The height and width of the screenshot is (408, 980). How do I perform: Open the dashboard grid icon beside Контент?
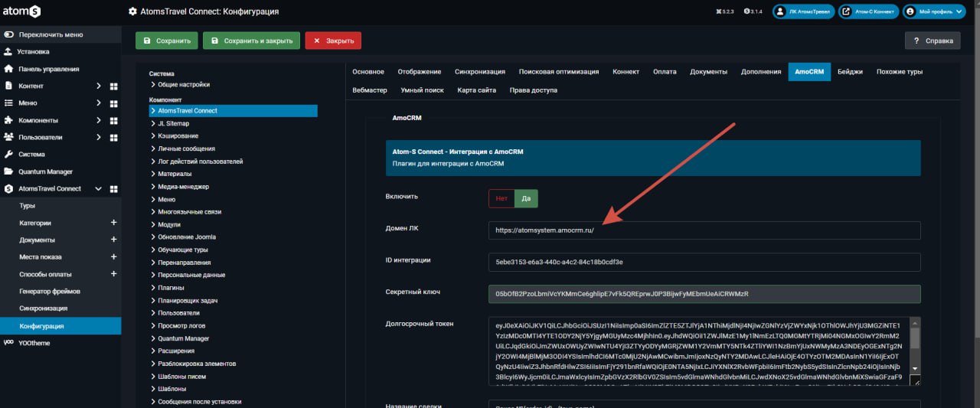tap(113, 86)
